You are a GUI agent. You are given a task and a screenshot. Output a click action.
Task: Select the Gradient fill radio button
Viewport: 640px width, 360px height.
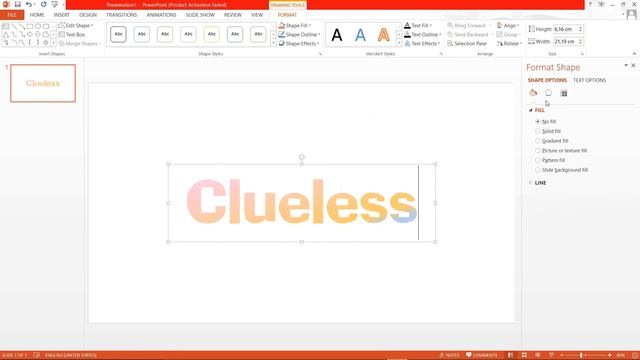pos(538,141)
